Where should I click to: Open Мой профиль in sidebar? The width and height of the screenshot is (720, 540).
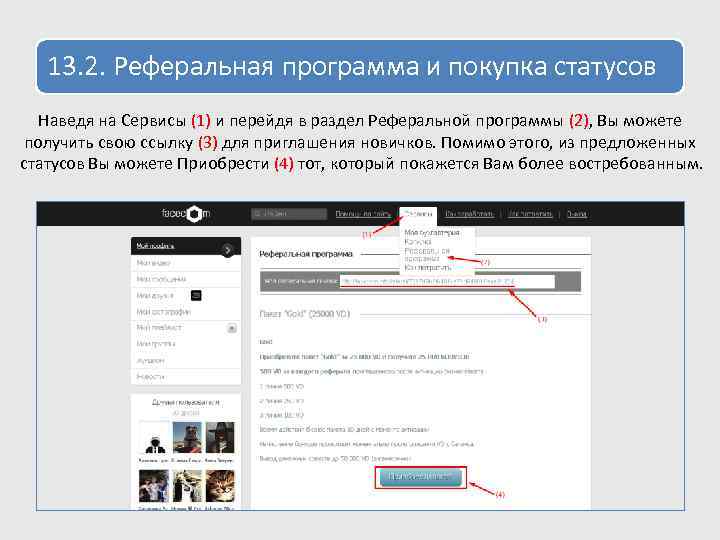click(186, 246)
